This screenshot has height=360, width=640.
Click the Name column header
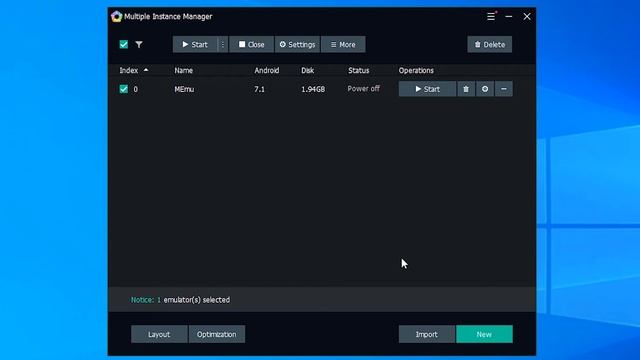(184, 70)
